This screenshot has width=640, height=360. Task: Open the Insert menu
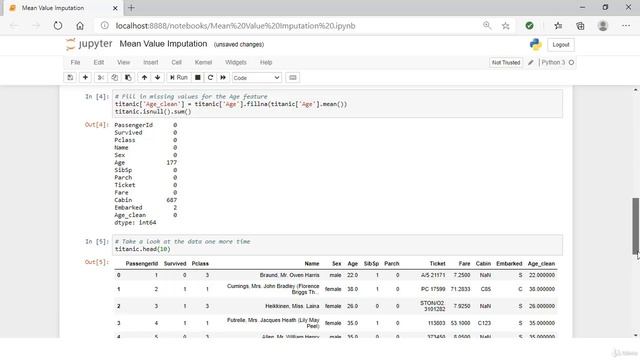(151, 62)
